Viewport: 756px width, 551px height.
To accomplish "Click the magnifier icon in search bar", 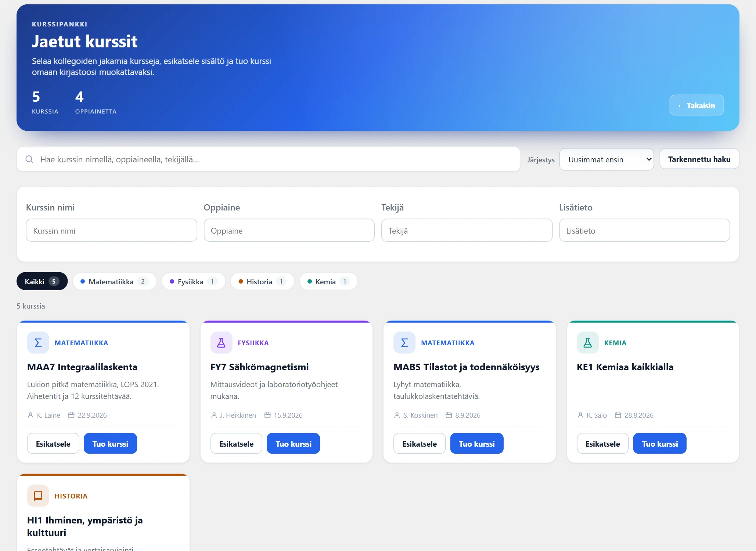I will click(29, 159).
